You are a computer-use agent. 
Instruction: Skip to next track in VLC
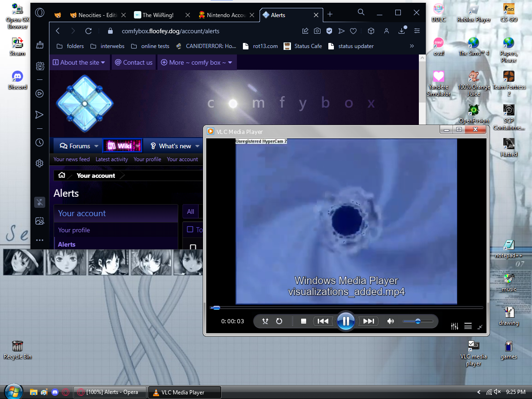tap(369, 321)
